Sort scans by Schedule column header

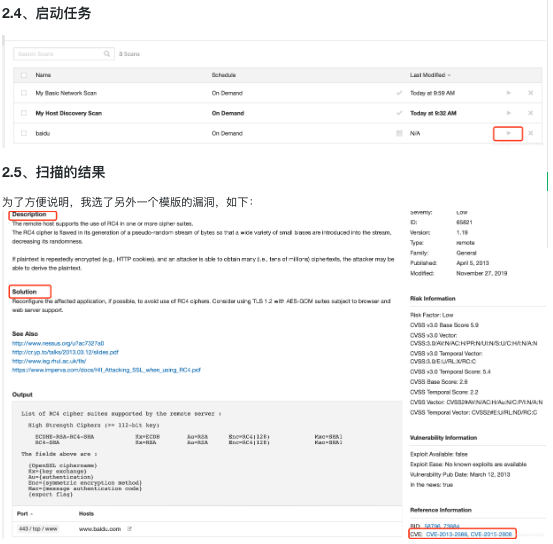click(224, 75)
